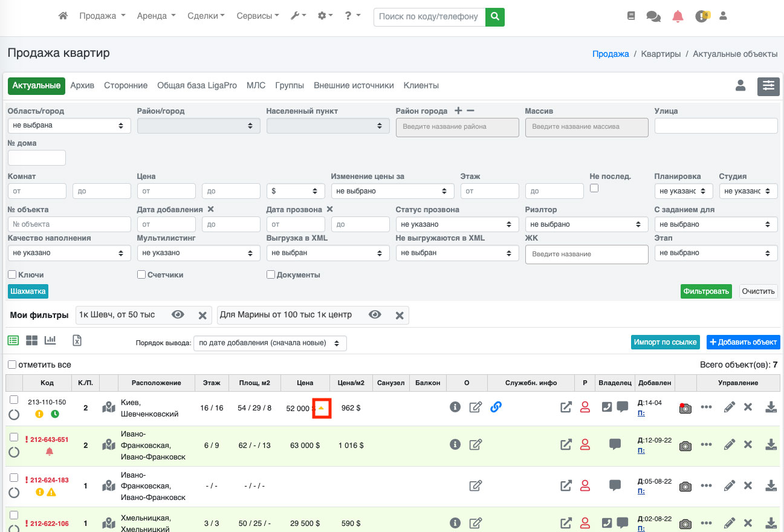784x532 pixels.
Task: Click the home icon in the navbar
Action: point(63,16)
